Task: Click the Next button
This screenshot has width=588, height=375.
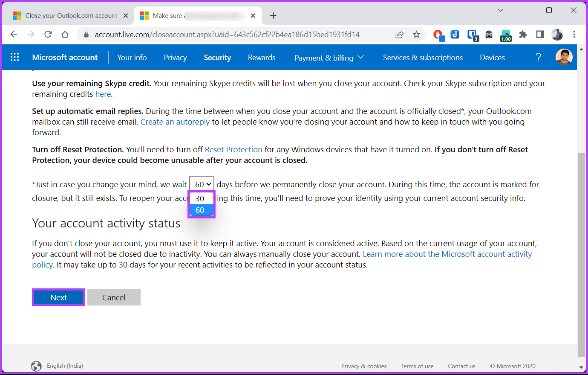Action: tap(58, 297)
